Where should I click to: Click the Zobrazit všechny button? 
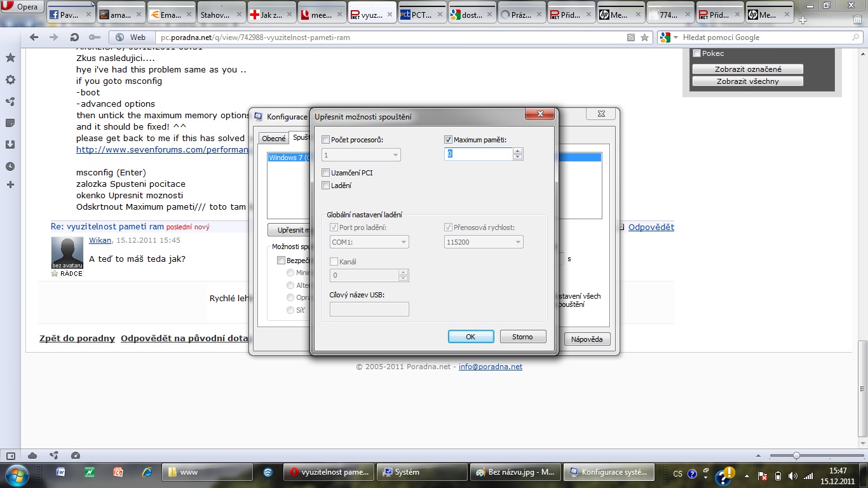click(748, 81)
